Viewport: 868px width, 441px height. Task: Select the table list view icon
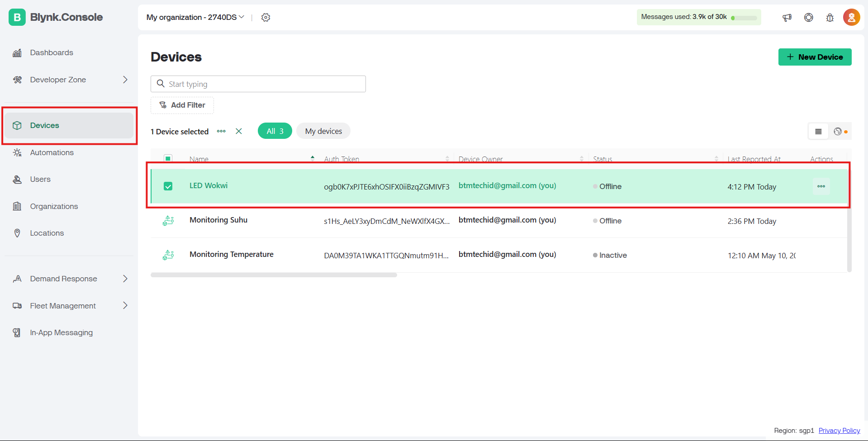pyautogui.click(x=818, y=132)
